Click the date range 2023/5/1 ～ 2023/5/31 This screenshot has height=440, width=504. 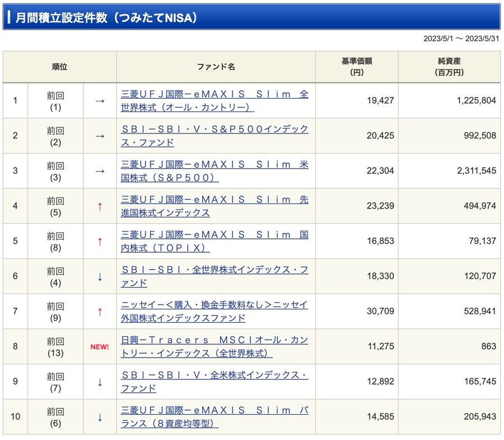(461, 39)
